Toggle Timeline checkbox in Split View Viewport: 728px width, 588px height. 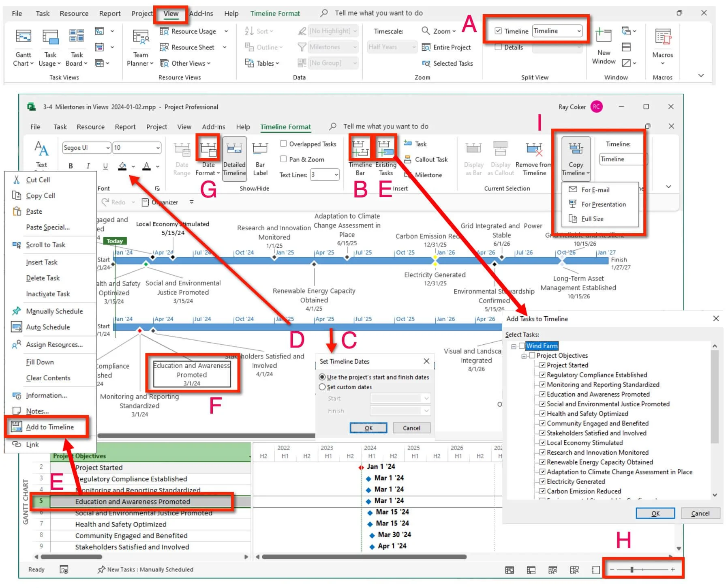pos(498,31)
